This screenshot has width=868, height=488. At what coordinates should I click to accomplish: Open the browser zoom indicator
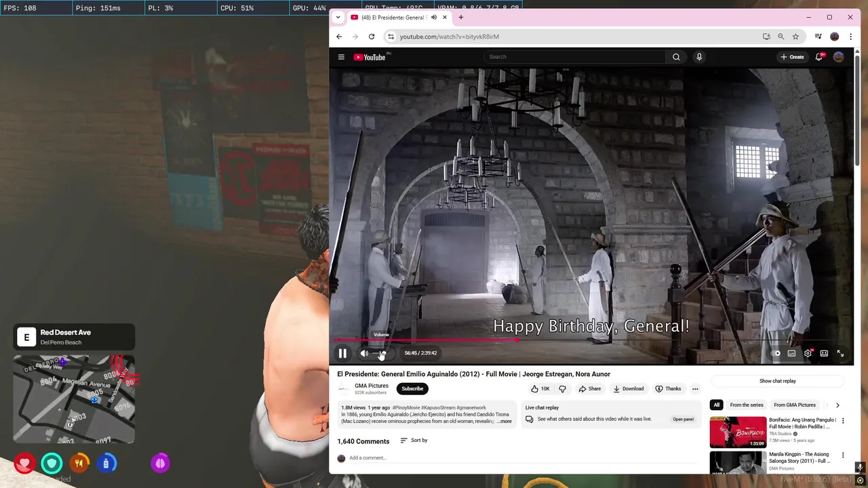point(781,37)
